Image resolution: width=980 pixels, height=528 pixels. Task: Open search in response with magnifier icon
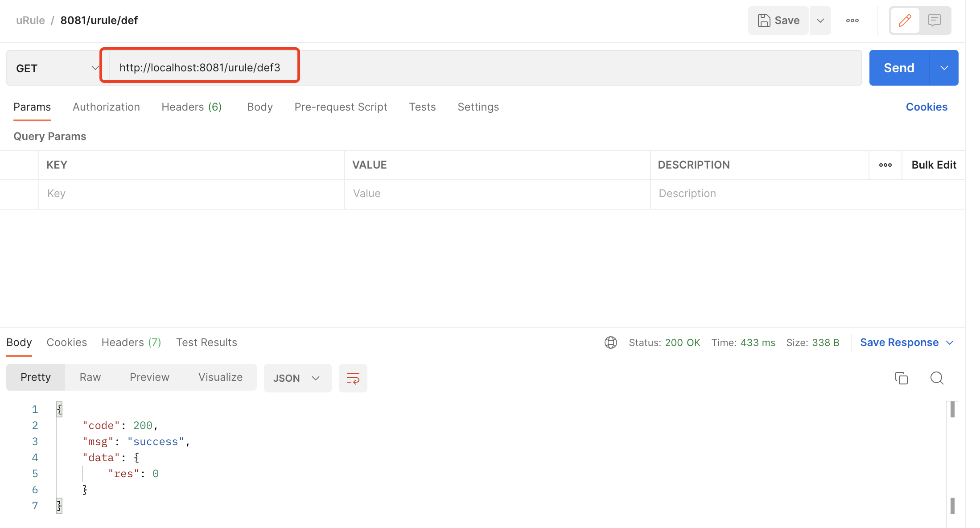[937, 378]
